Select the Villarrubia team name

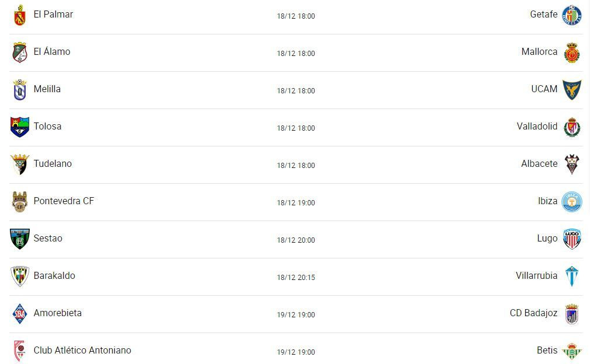point(536,275)
